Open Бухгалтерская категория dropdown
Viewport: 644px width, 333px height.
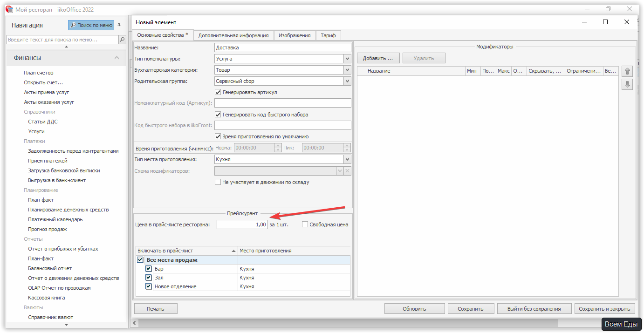347,70
